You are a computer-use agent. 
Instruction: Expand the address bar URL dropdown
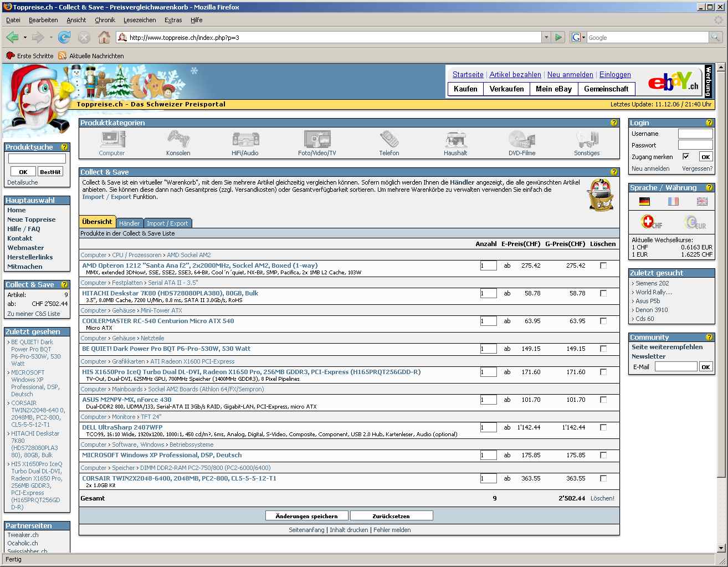point(546,37)
